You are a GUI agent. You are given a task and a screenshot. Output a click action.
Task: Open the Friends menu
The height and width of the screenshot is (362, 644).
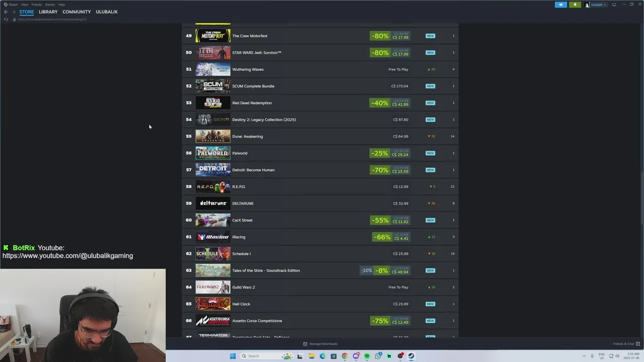[36, 5]
